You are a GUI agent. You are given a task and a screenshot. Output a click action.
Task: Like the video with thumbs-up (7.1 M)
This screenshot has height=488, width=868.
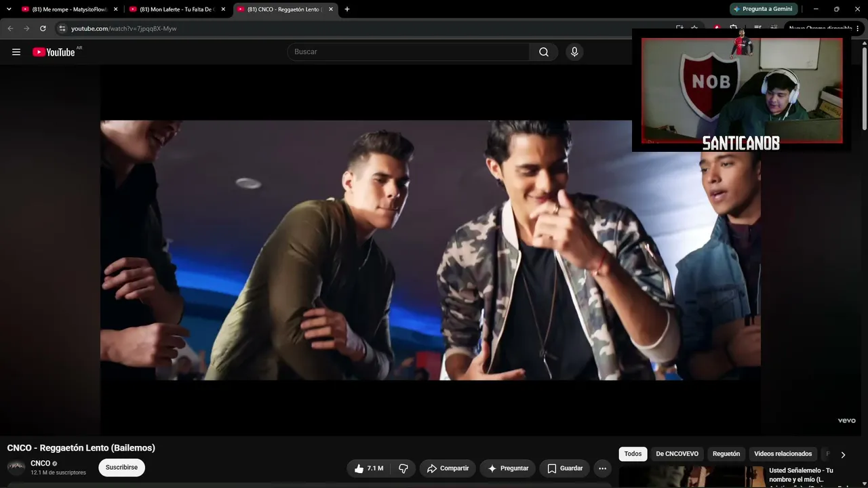pyautogui.click(x=369, y=468)
